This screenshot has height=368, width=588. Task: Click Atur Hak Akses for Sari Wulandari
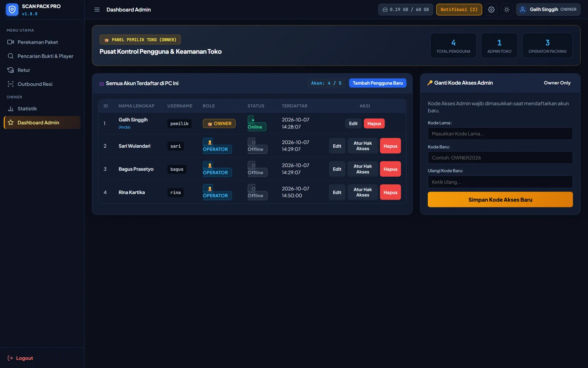point(363,146)
